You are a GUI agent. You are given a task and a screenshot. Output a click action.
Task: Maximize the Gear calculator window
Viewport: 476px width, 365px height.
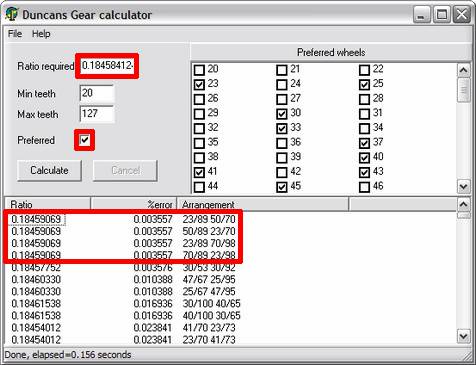coord(442,15)
